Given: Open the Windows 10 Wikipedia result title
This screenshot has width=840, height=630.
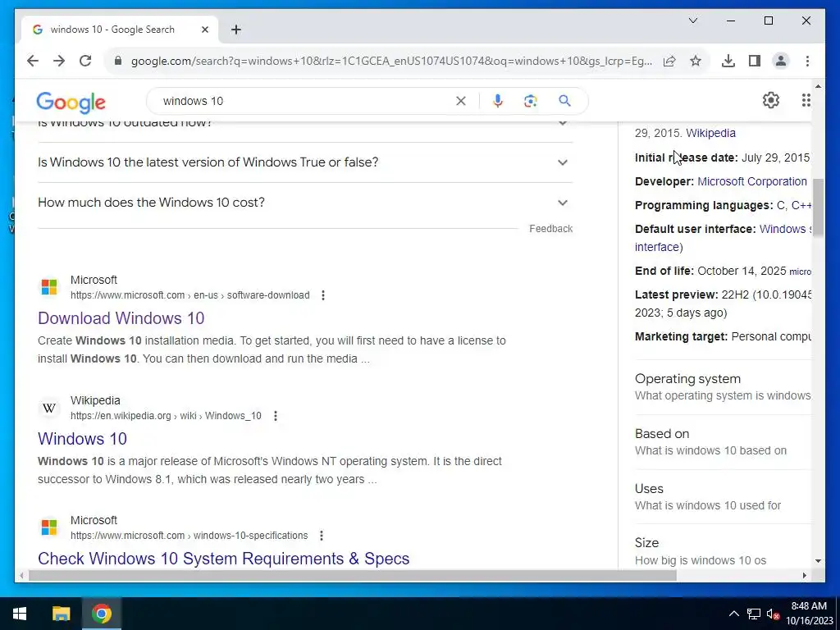Looking at the screenshot, I should (x=83, y=439).
